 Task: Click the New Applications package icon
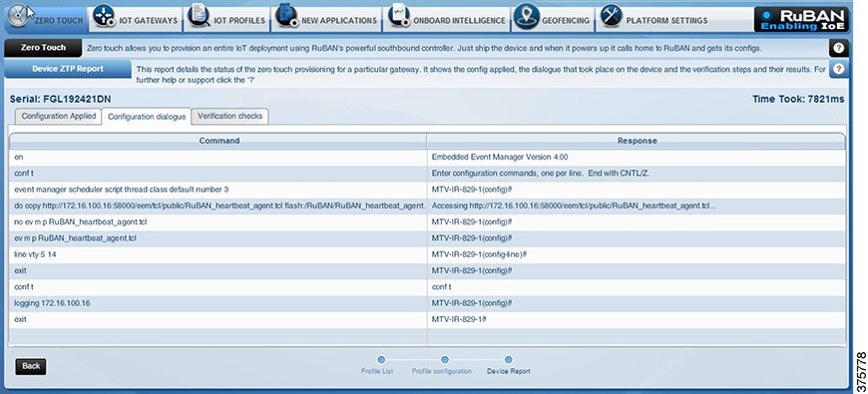point(286,16)
